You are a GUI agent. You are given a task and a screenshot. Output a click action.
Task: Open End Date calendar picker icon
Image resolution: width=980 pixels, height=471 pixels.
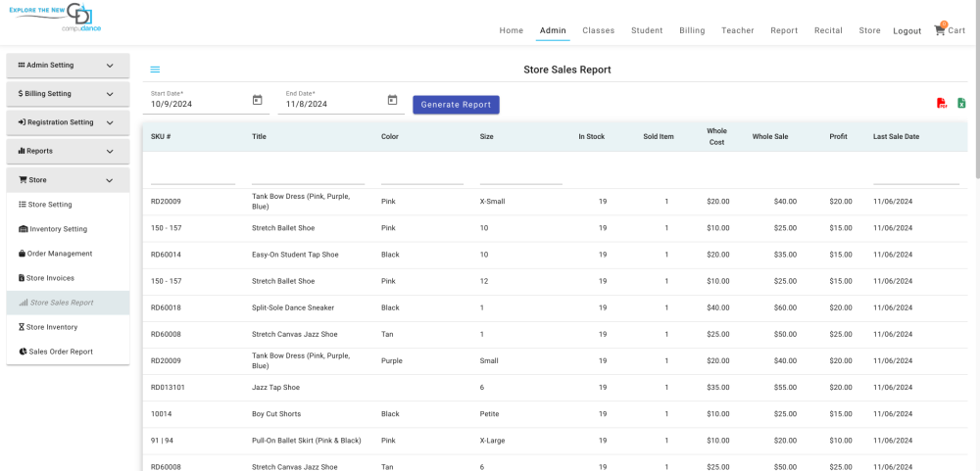(392, 100)
